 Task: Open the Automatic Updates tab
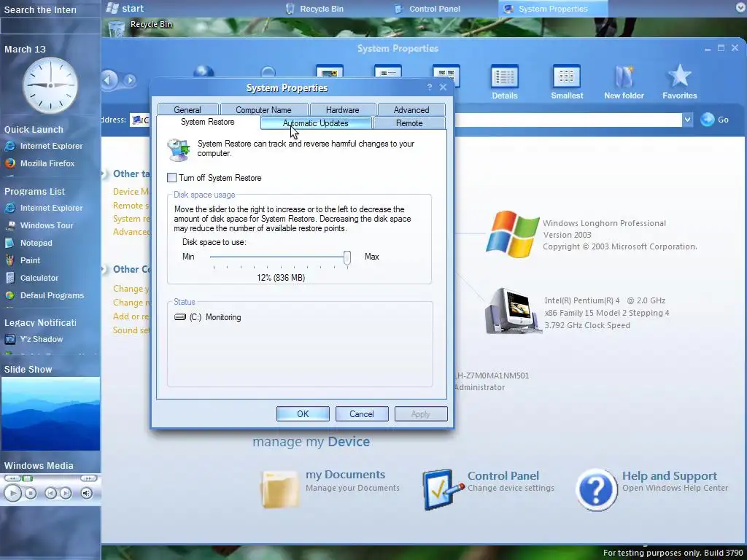(x=316, y=122)
